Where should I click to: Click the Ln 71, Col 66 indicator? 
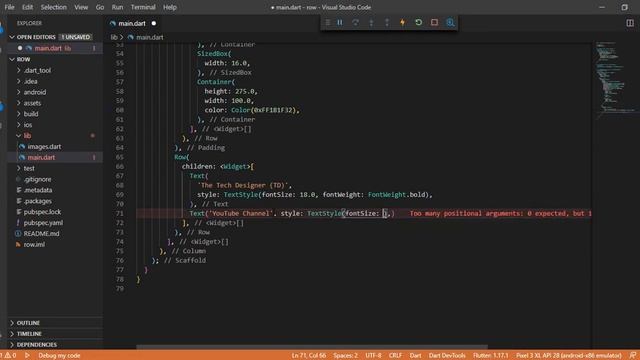(309, 356)
